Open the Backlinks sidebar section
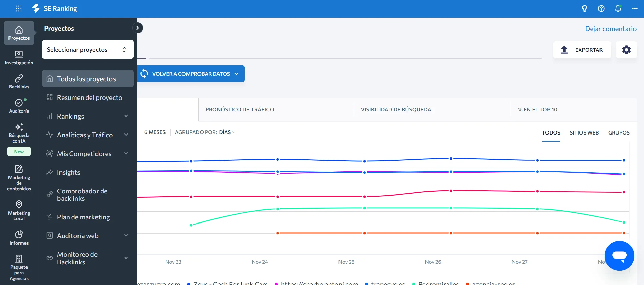The image size is (644, 285). [x=19, y=82]
